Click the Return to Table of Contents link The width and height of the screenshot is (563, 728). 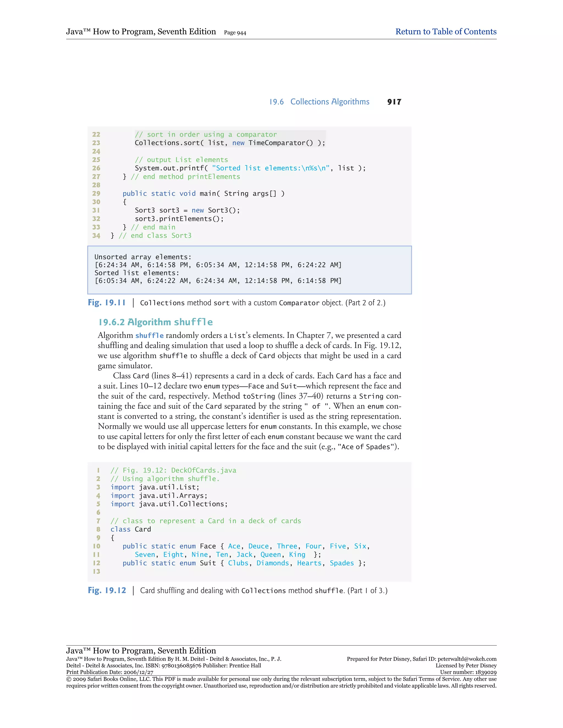click(446, 32)
